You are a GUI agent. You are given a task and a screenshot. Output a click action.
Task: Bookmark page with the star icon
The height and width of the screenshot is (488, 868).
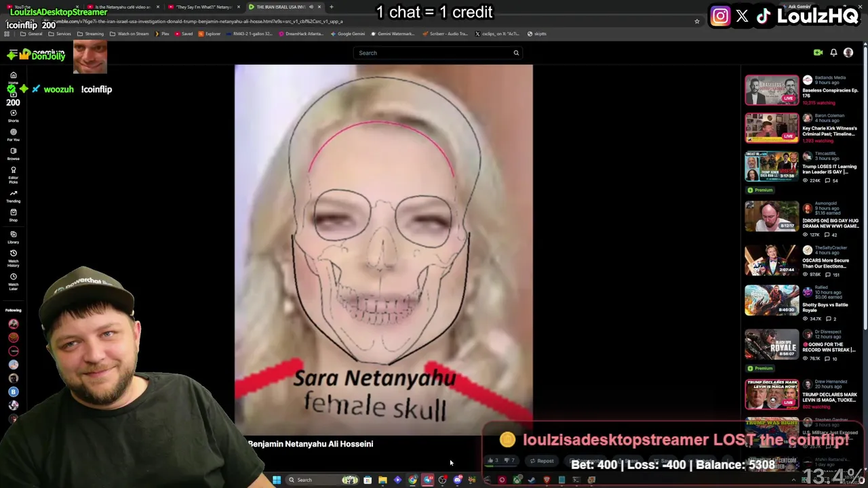point(696,22)
